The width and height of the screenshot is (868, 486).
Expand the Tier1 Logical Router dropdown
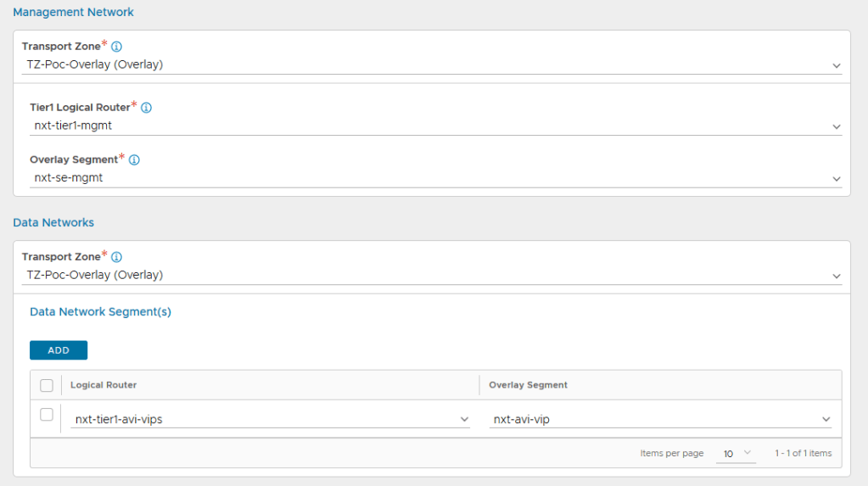pos(434,126)
